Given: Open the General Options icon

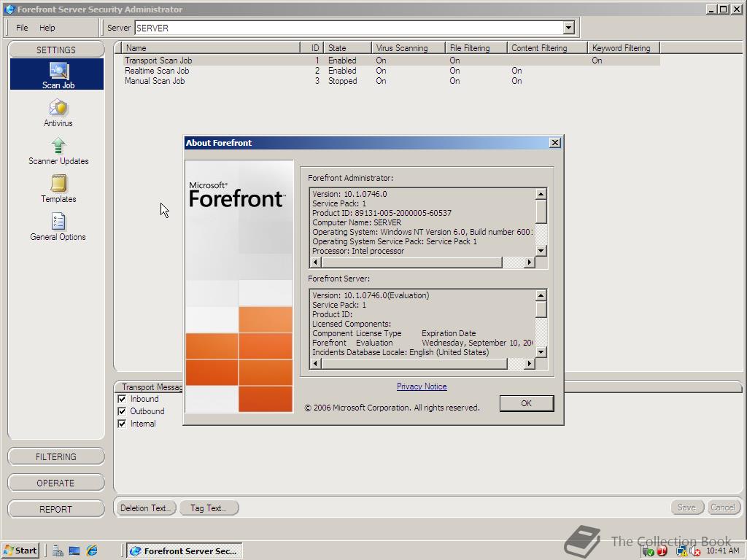Looking at the screenshot, I should [58, 227].
